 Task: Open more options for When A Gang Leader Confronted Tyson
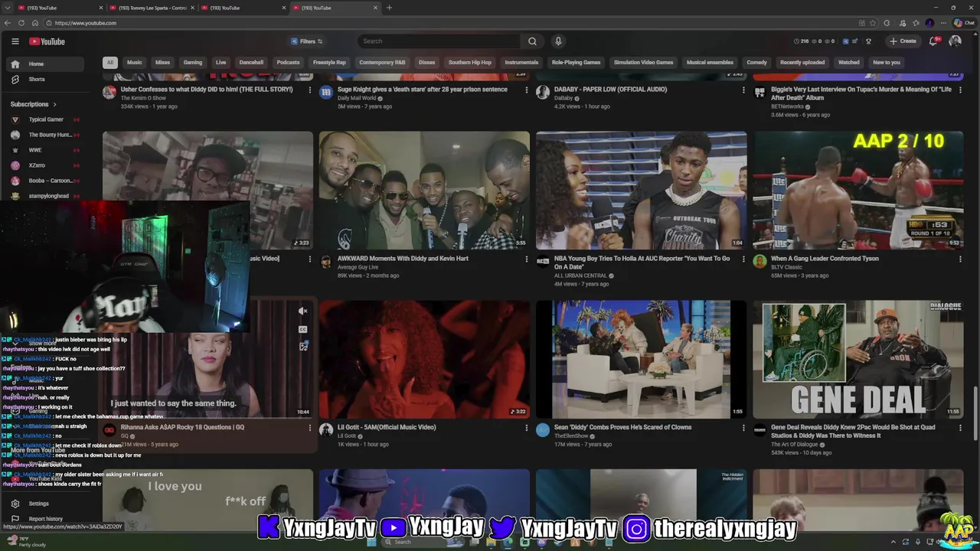960,259
